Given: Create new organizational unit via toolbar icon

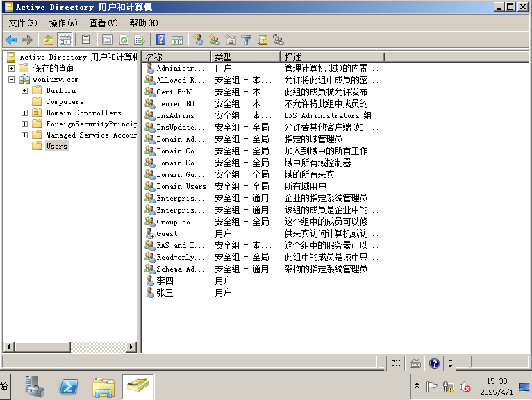Looking at the screenshot, I should (x=231, y=40).
